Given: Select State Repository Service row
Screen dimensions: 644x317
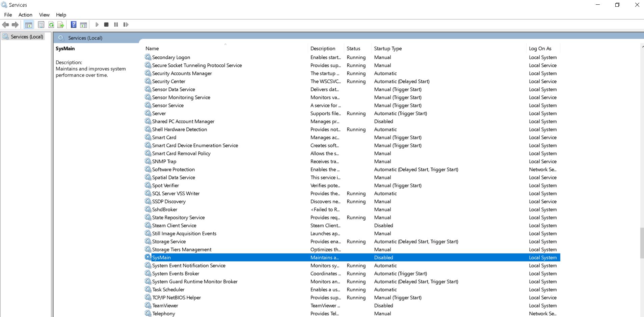Looking at the screenshot, I should (352, 218).
